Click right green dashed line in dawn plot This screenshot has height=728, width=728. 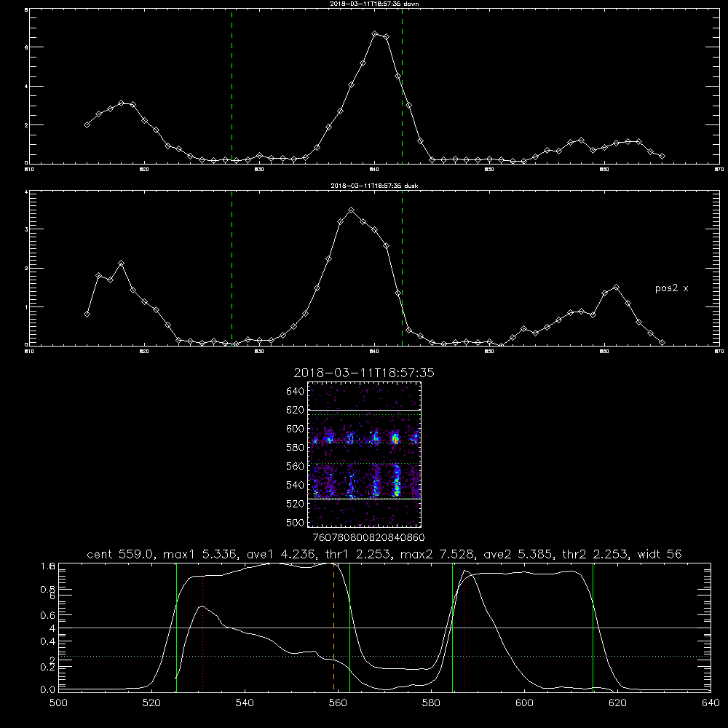click(x=402, y=87)
